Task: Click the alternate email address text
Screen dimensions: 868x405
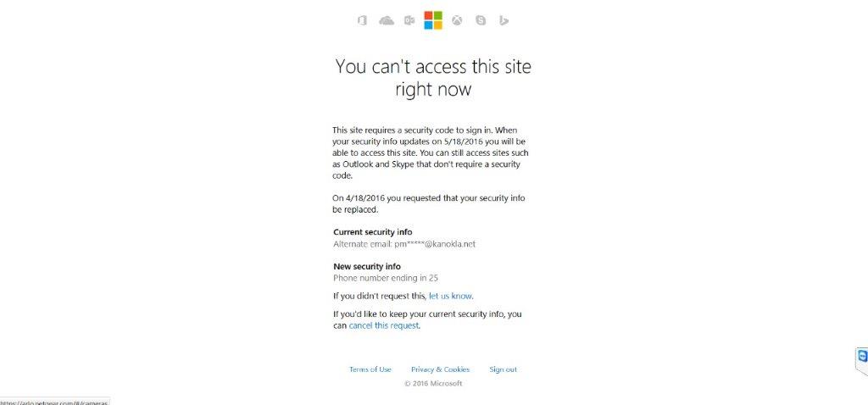Action: click(404, 243)
